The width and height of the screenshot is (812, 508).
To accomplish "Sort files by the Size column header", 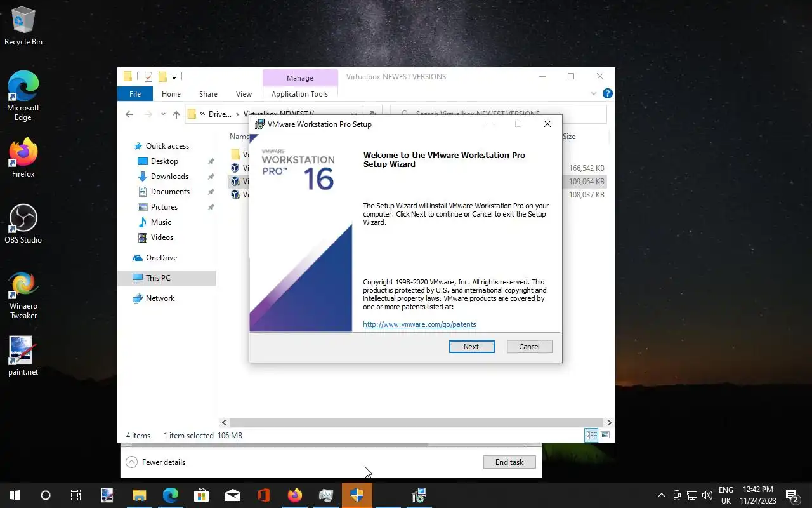I will point(569,137).
